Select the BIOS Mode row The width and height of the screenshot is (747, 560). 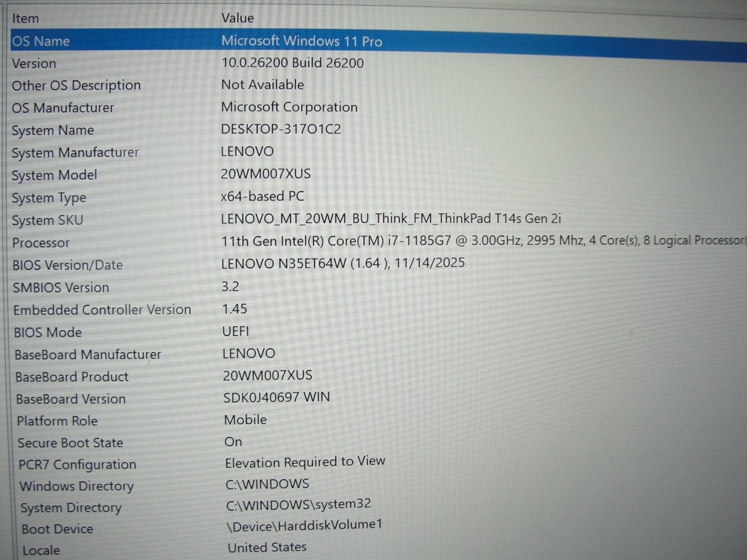click(x=48, y=332)
